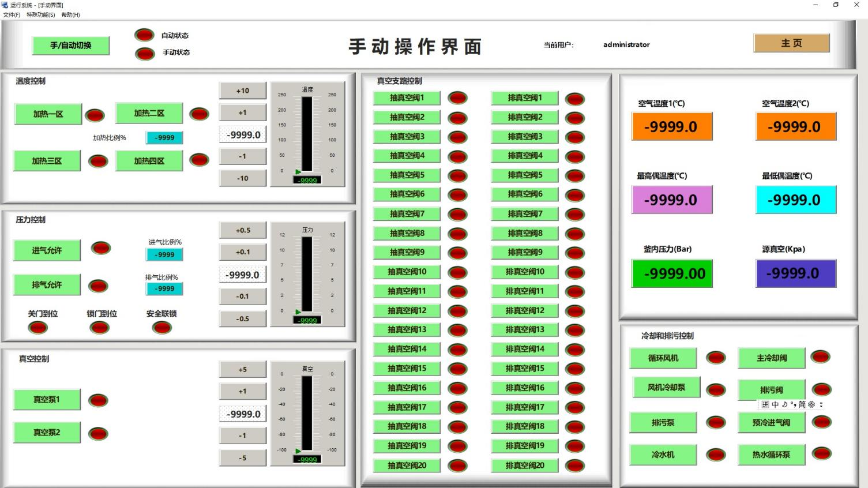Click the indicator beside 热水循环泵
Image resolution: width=868 pixels, height=488 pixels.
[x=821, y=455]
